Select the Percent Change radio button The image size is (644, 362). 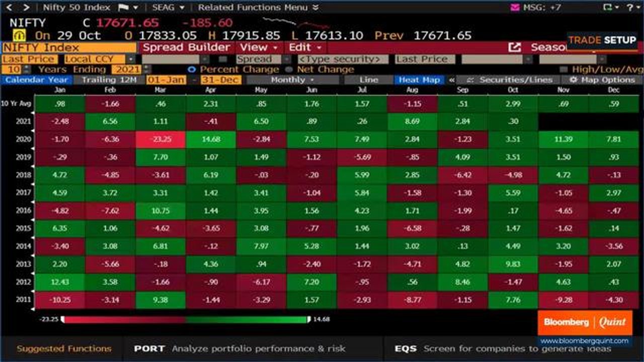191,69
